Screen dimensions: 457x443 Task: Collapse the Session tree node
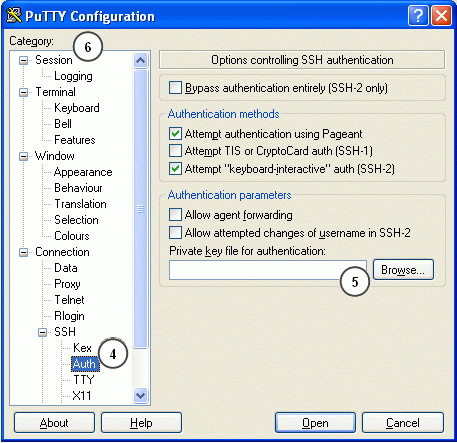(23, 60)
